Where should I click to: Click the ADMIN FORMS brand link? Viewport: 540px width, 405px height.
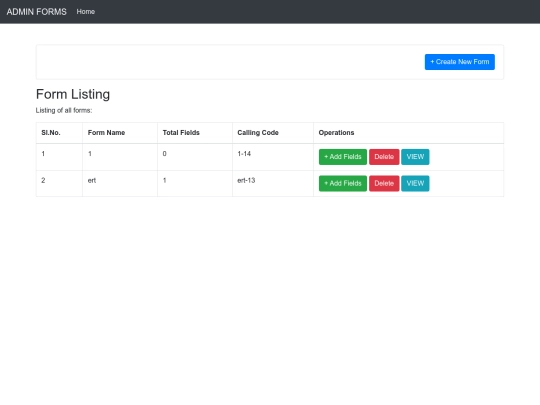(37, 12)
